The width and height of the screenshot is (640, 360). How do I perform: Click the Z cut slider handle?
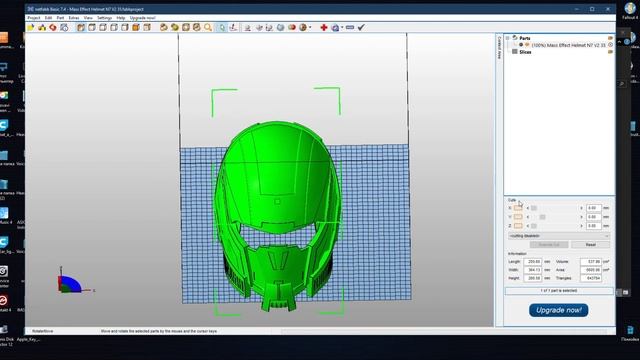point(533,226)
